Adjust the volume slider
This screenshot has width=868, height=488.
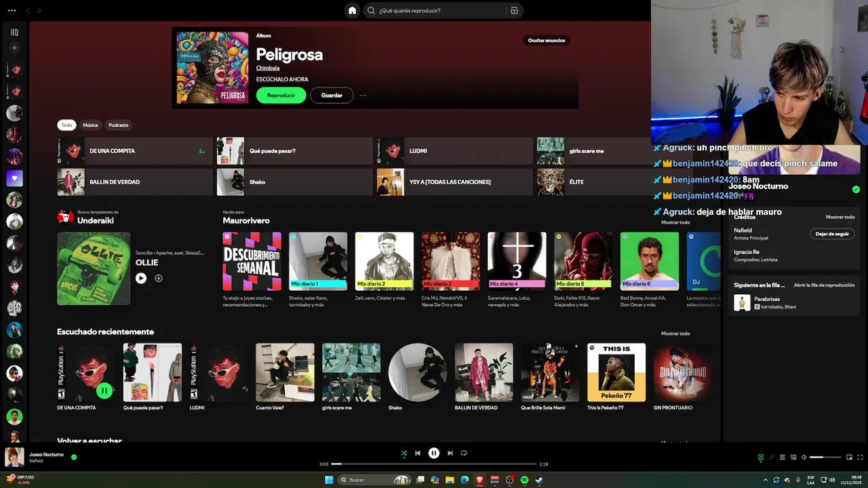825,457
